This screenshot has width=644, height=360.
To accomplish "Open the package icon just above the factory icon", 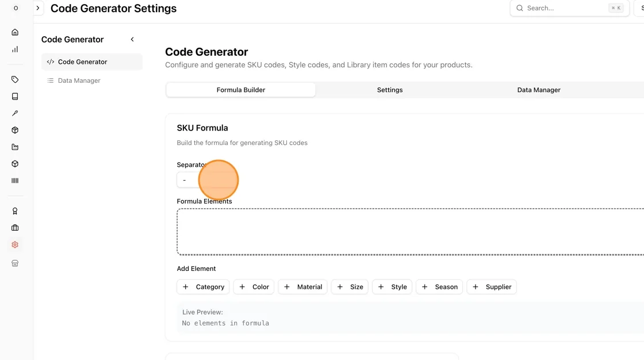I will (x=15, y=130).
